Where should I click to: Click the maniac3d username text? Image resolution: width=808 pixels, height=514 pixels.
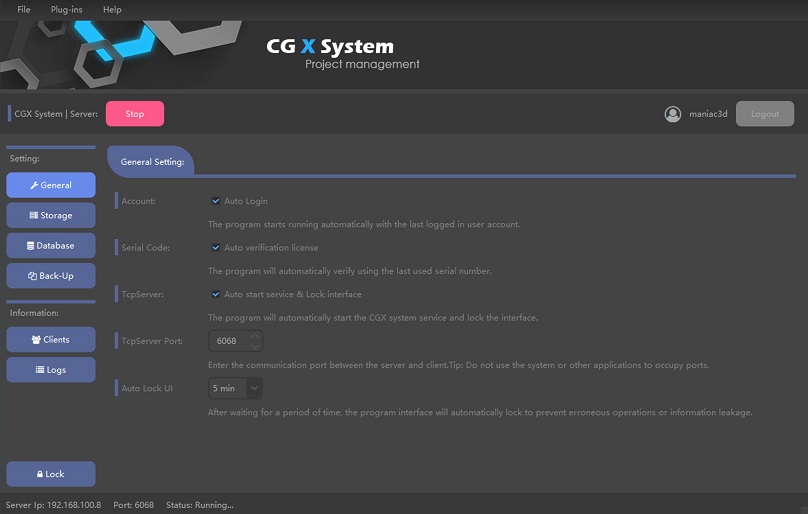pos(708,114)
